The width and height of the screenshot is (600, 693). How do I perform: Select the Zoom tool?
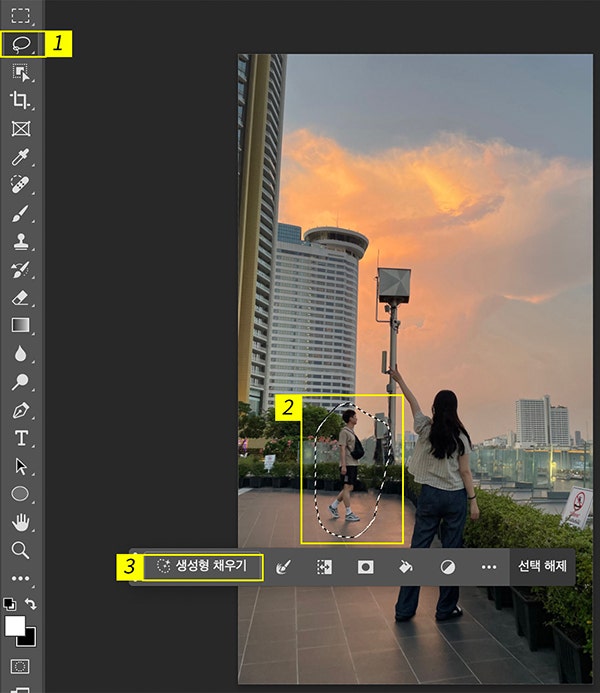20,550
